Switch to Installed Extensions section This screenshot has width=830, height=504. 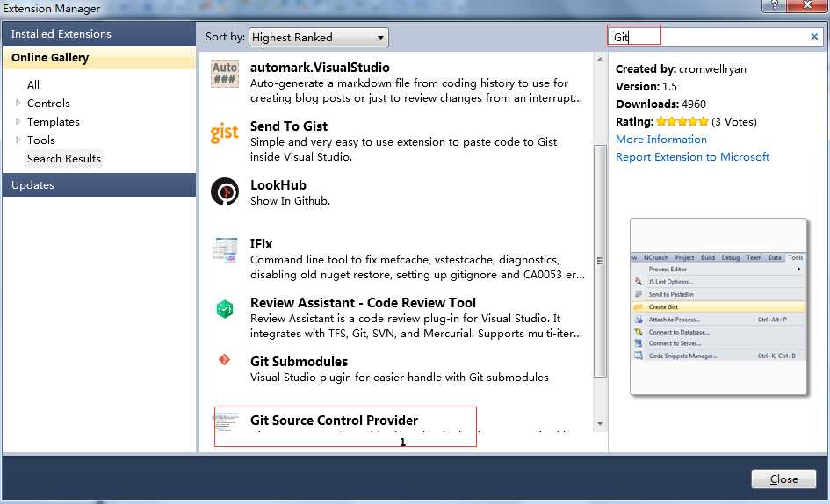[x=99, y=34]
